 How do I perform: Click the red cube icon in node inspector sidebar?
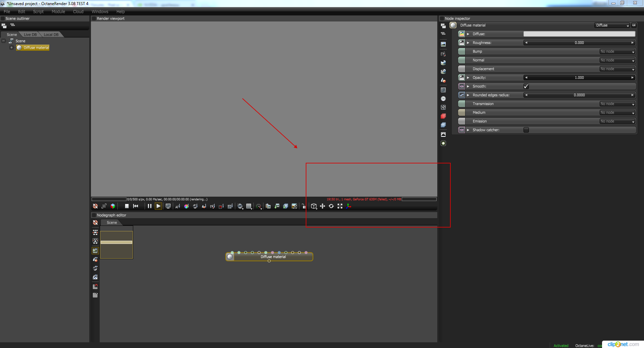tap(443, 116)
